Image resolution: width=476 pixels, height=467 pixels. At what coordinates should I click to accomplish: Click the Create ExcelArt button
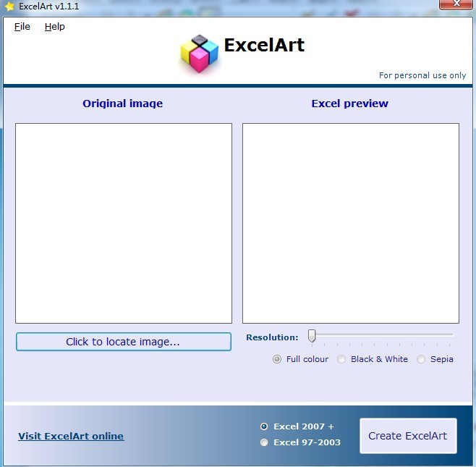click(408, 436)
